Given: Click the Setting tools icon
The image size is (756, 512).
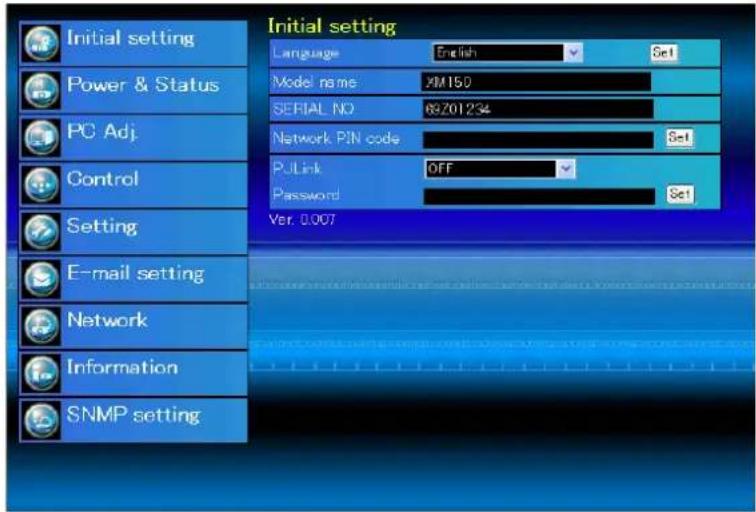Looking at the screenshot, I should click(41, 232).
